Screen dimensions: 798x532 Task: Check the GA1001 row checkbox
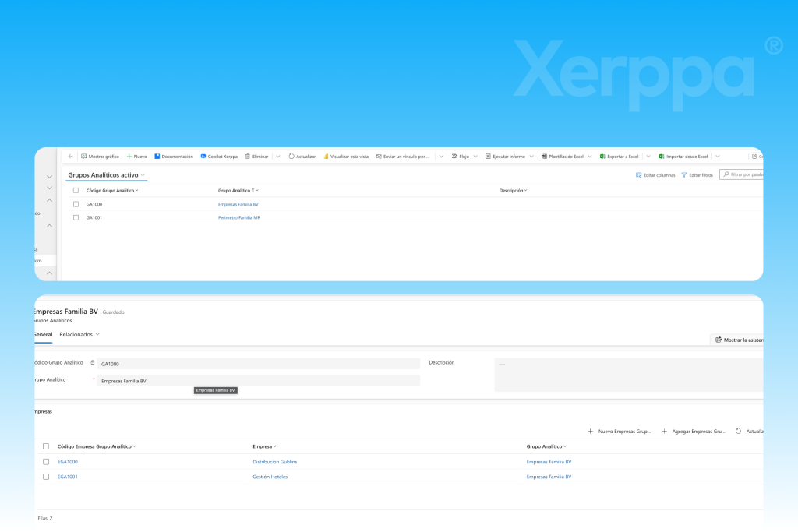(76, 217)
